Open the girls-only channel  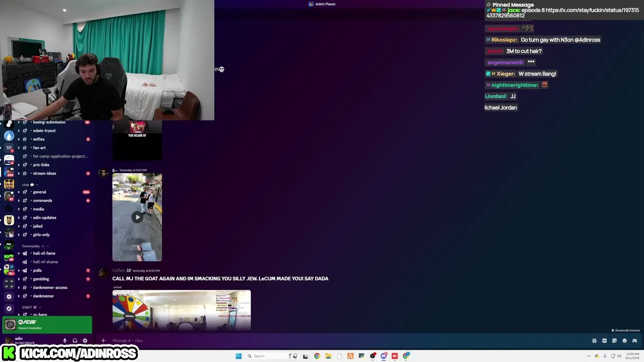click(41, 235)
